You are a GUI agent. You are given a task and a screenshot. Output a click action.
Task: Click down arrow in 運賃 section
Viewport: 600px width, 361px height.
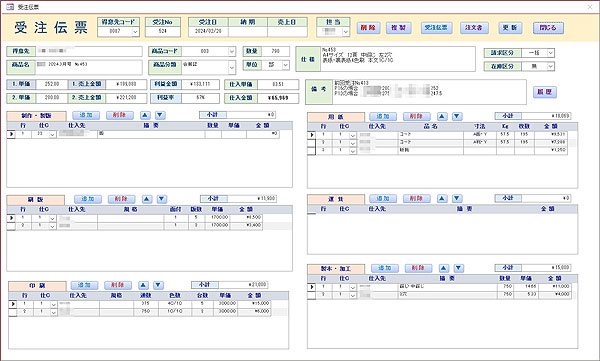[457, 198]
